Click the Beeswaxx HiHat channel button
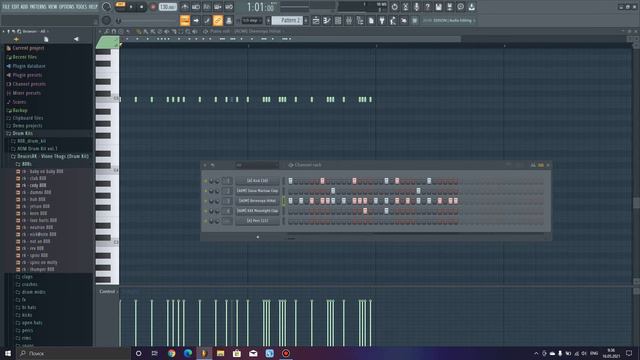640x360 pixels. [258, 201]
